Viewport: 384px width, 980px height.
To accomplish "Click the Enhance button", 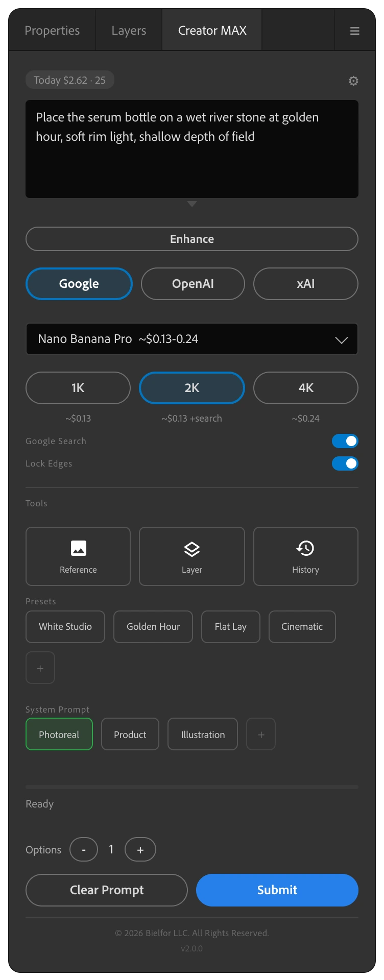I will (192, 239).
